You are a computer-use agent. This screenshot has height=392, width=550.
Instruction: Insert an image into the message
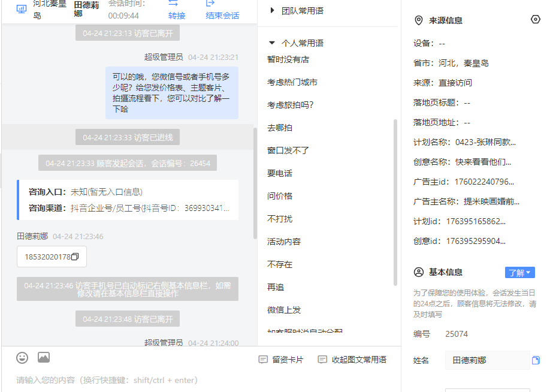(44, 357)
